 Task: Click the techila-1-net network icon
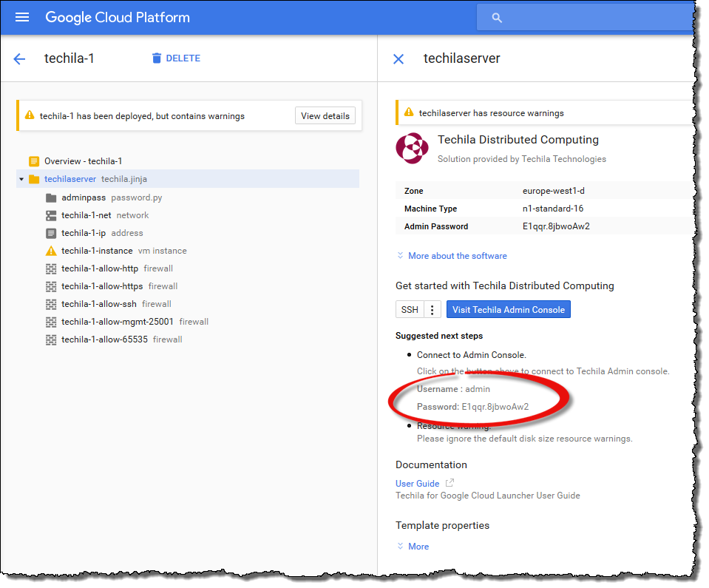pos(51,215)
